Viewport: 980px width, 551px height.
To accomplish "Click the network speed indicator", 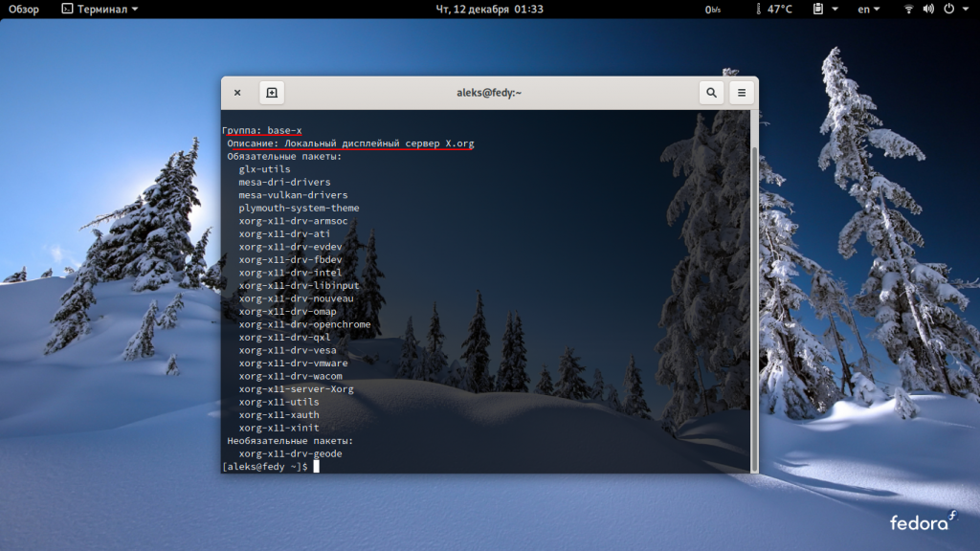I will pos(713,10).
